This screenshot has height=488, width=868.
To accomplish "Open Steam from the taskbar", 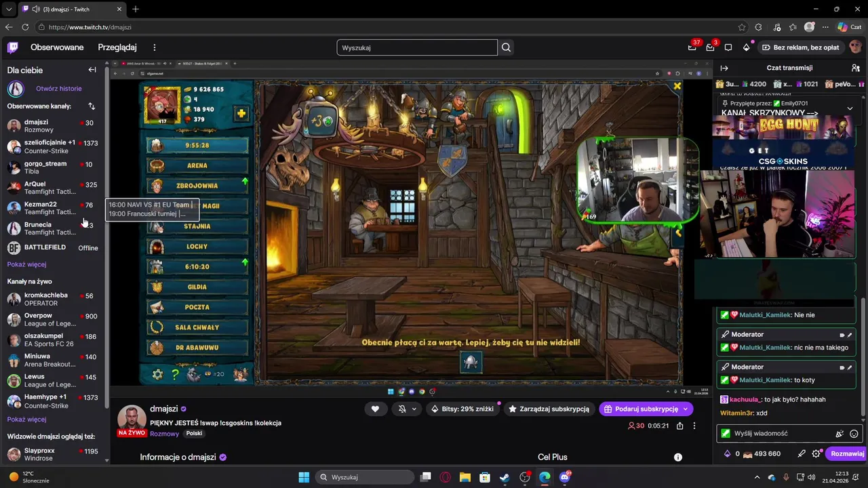I will [505, 477].
